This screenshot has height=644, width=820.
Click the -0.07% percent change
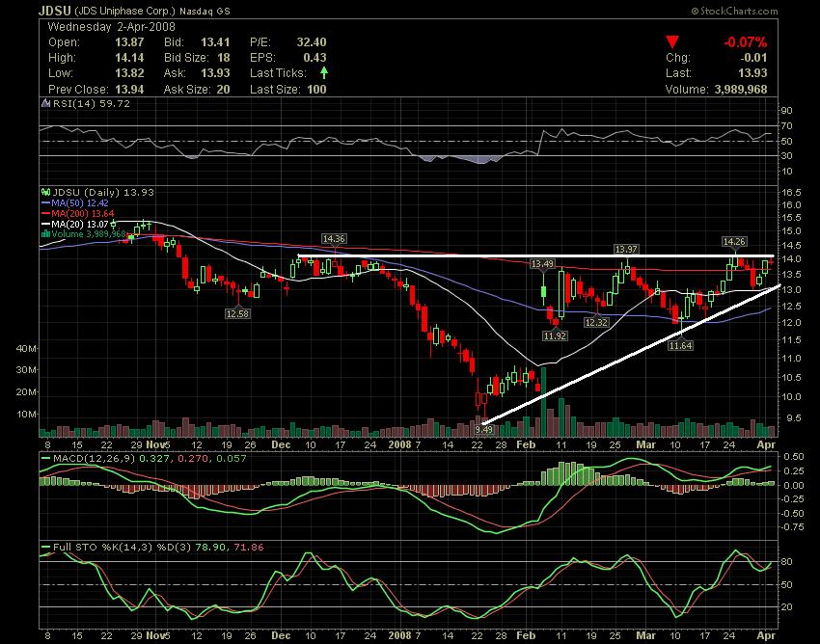pyautogui.click(x=745, y=42)
